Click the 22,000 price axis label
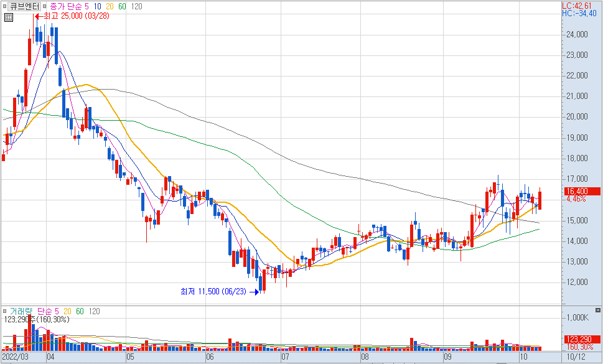603x364 pixels. pos(577,76)
